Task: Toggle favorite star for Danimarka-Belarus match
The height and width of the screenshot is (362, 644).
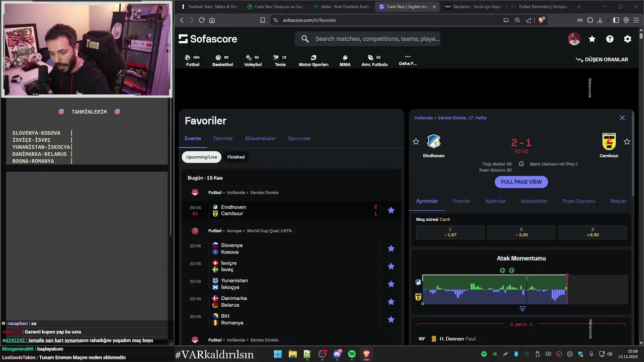Action: click(x=391, y=302)
